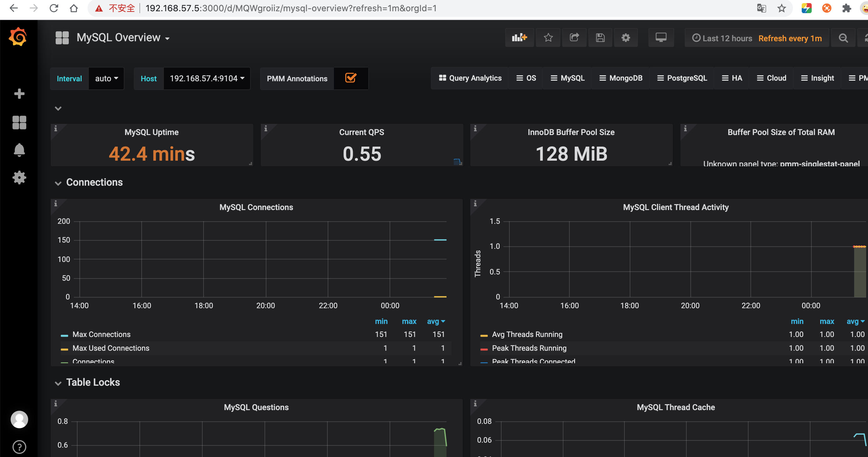Screen dimensions: 868x457
Task: Cycle view mode with the monitor icon
Action: (x=661, y=38)
